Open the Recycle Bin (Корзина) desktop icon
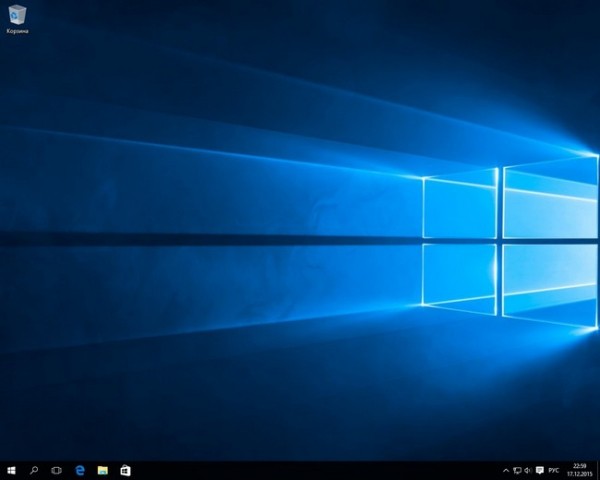Viewport: 600px width, 480px height. pyautogui.click(x=17, y=19)
